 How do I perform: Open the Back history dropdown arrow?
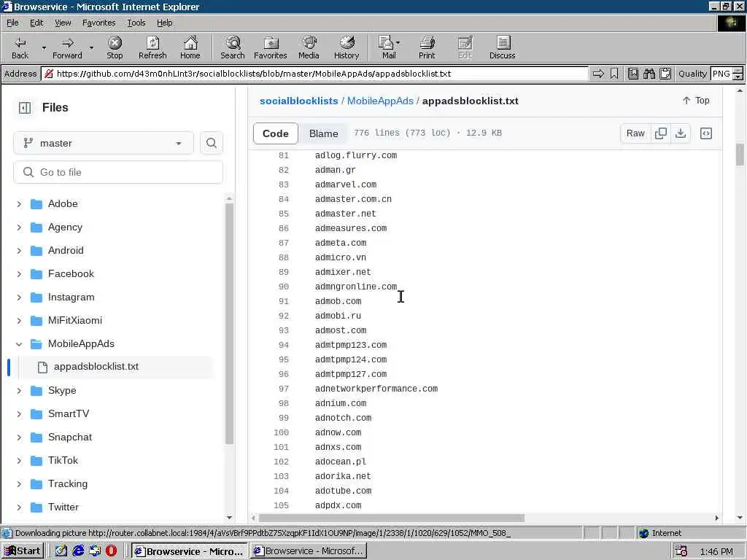(44, 47)
